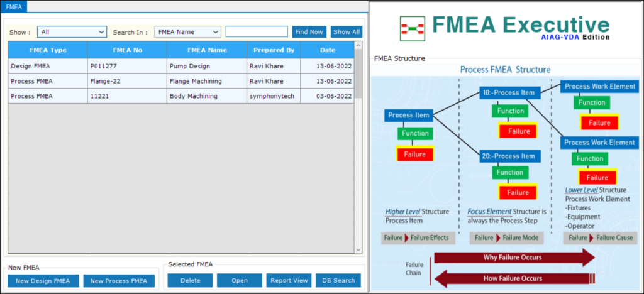
Task: Click the table vertical scrollbar thumb
Action: pyautogui.click(x=358, y=73)
